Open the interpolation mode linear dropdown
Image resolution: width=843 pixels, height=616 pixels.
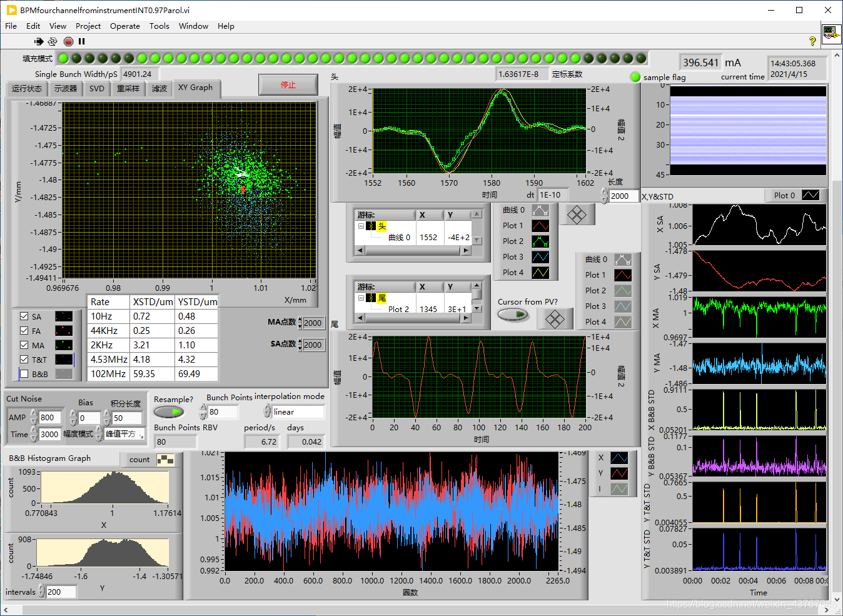[298, 412]
